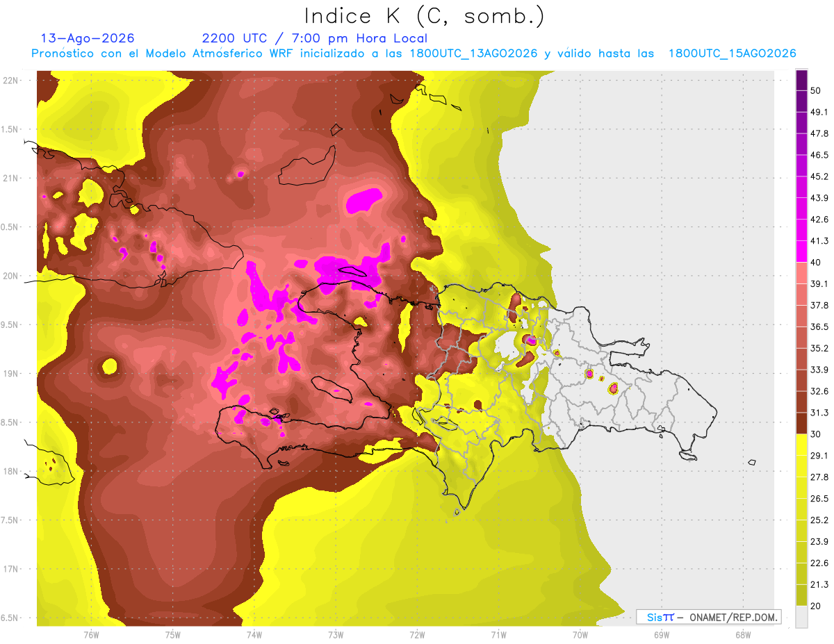834x644 pixels.
Task: Click "1800UTC_13AGO2026" initialization time text
Action: pyautogui.click(x=474, y=53)
